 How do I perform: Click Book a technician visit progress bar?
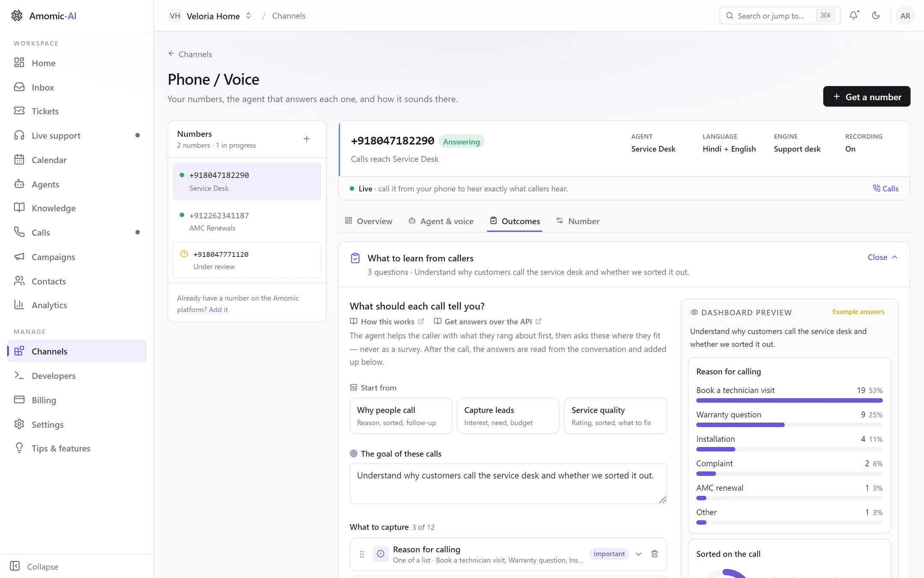(x=789, y=400)
